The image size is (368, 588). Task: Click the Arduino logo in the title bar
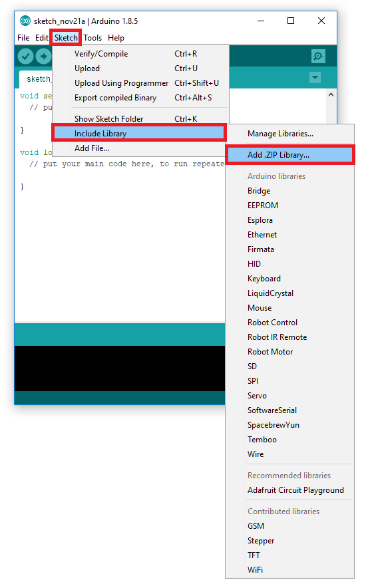pyautogui.click(x=25, y=21)
